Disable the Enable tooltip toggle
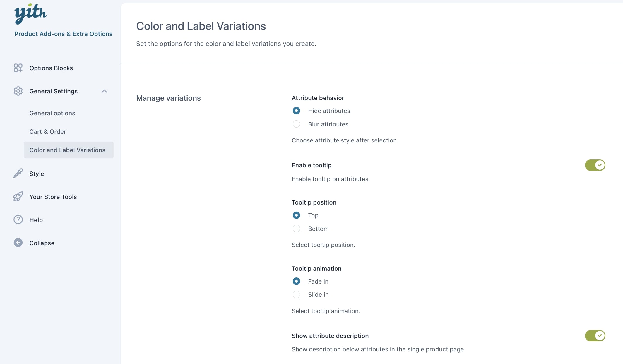The width and height of the screenshot is (623, 364). click(x=595, y=165)
